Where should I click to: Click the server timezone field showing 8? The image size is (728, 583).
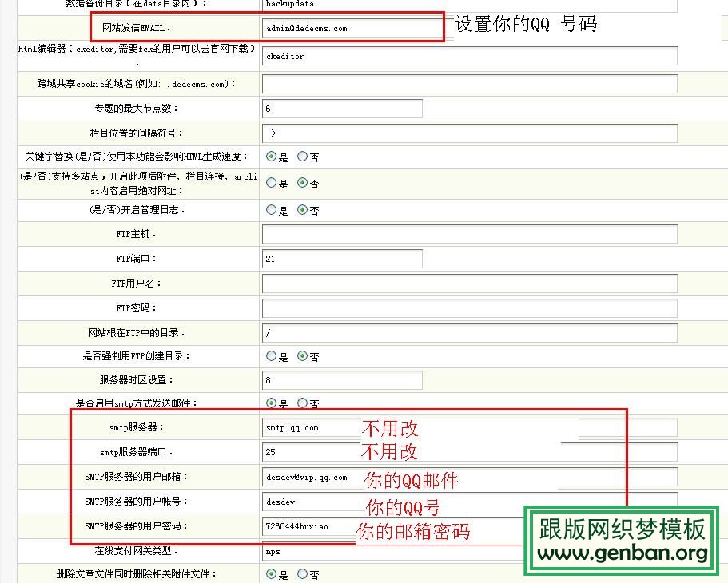point(342,379)
